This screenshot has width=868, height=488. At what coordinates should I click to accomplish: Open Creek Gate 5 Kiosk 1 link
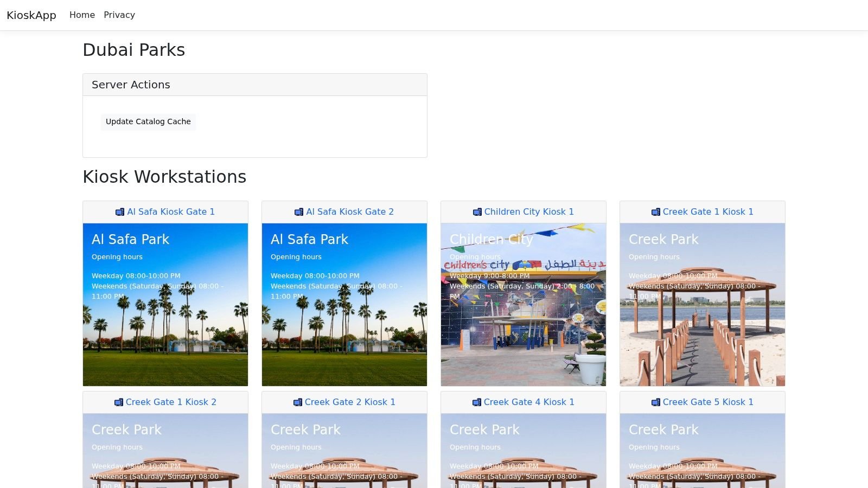708,402
